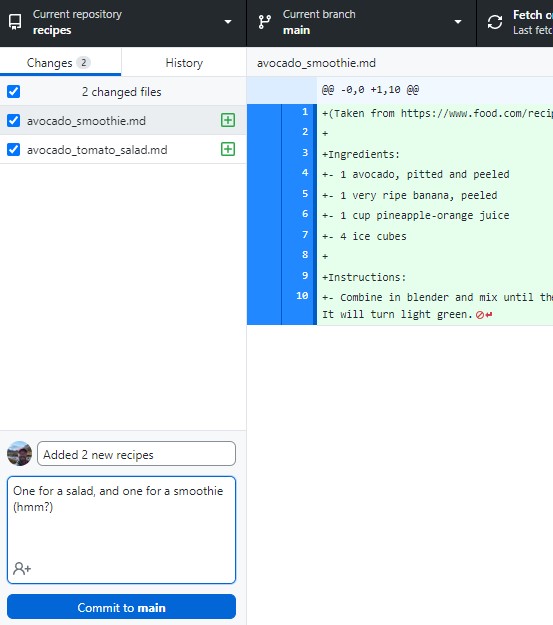
Task: Click the add co-authors person icon
Action: (22, 568)
